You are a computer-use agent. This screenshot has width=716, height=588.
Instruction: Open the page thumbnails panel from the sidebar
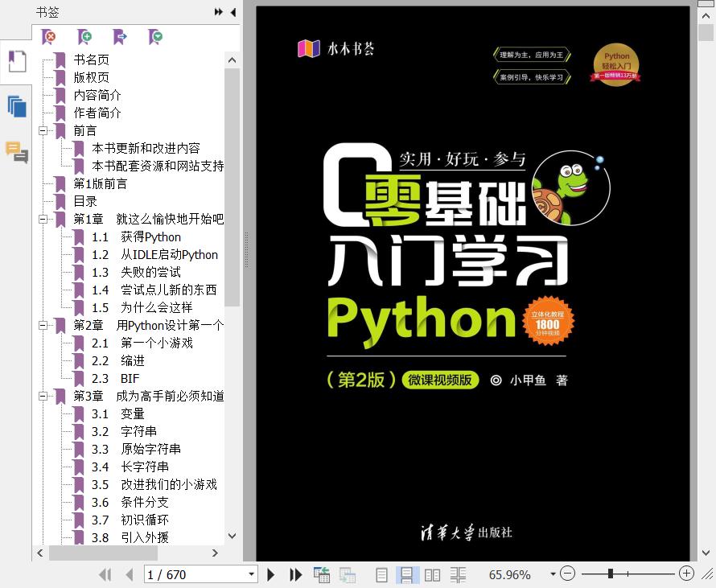pyautogui.click(x=17, y=106)
